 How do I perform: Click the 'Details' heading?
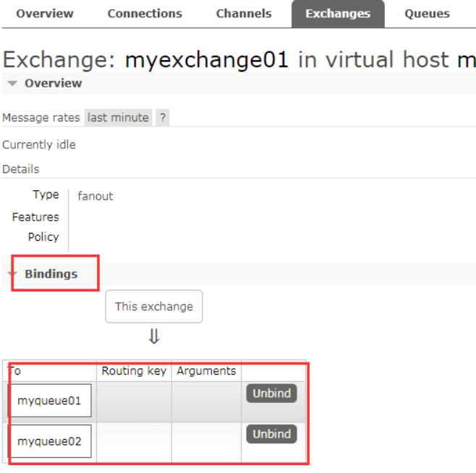pos(21,169)
